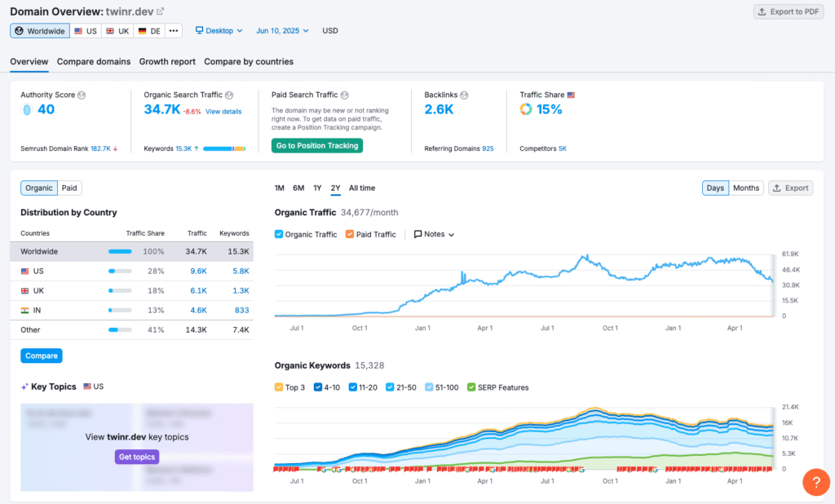This screenshot has width=835, height=504.
Task: Select the 6M time range
Action: 298,188
